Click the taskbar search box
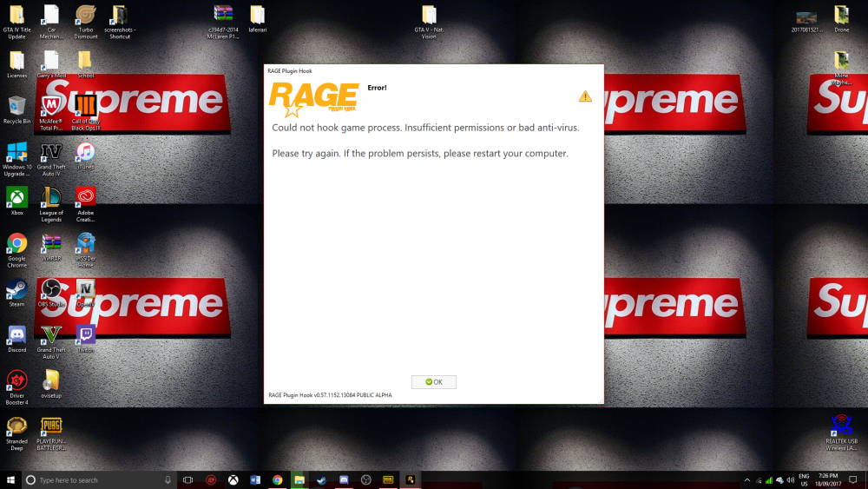Image resolution: width=868 pixels, height=489 pixels. 100,479
